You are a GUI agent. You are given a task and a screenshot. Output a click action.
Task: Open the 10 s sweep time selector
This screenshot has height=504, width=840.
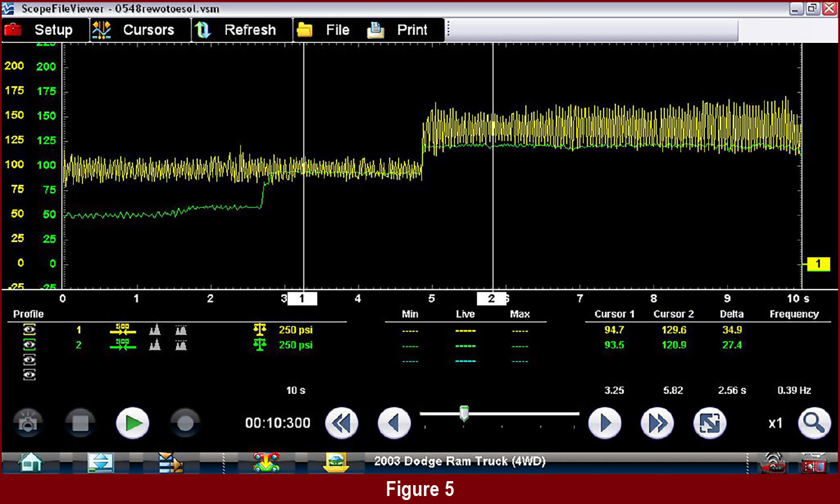click(295, 390)
